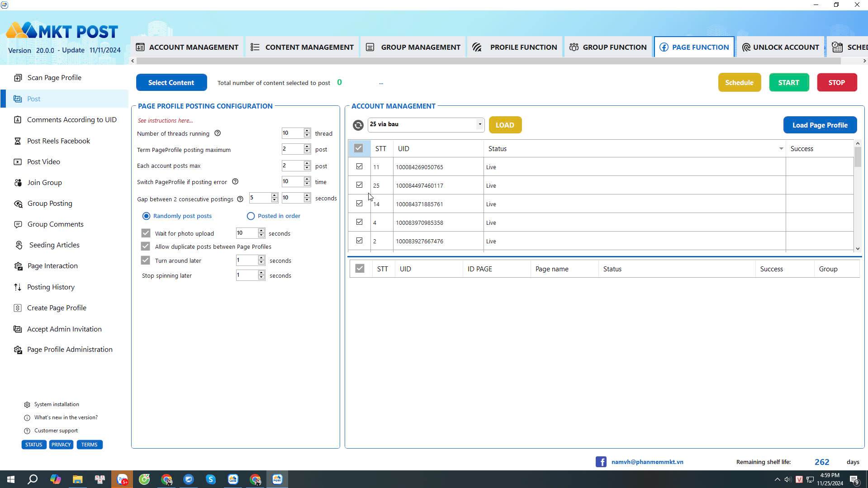The width and height of the screenshot is (868, 488).
Task: Select Posted in order option
Action: [x=251, y=216]
